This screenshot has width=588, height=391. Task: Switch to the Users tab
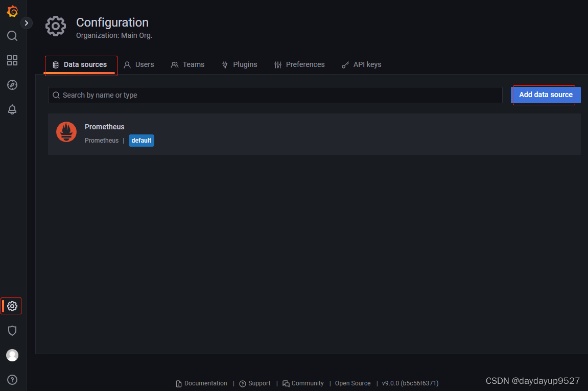click(x=139, y=64)
